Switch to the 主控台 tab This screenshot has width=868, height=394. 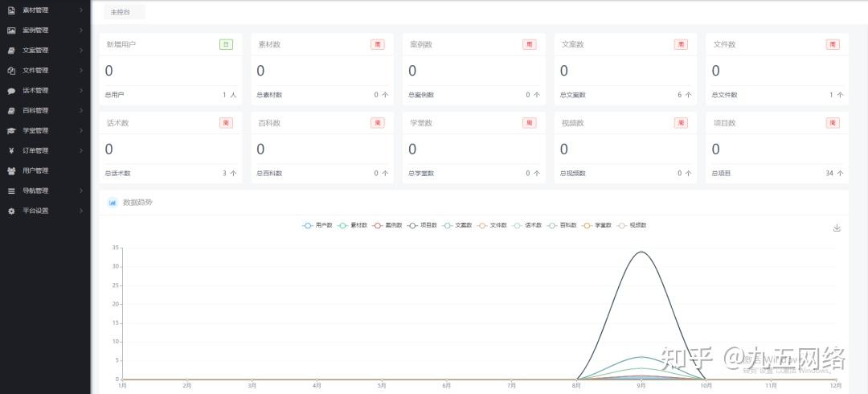(x=125, y=11)
